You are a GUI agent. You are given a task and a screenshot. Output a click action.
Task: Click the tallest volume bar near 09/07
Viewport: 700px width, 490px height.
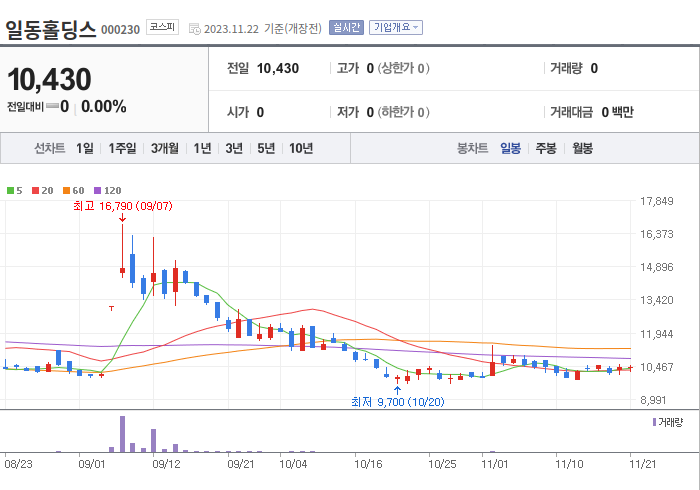(122, 434)
